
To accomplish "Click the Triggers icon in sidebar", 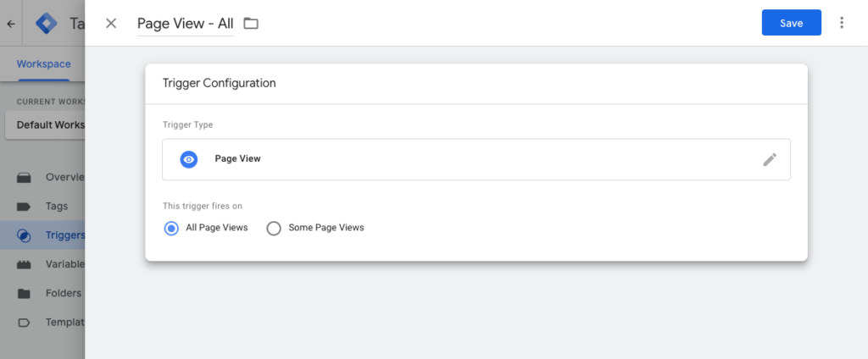I will coord(24,235).
